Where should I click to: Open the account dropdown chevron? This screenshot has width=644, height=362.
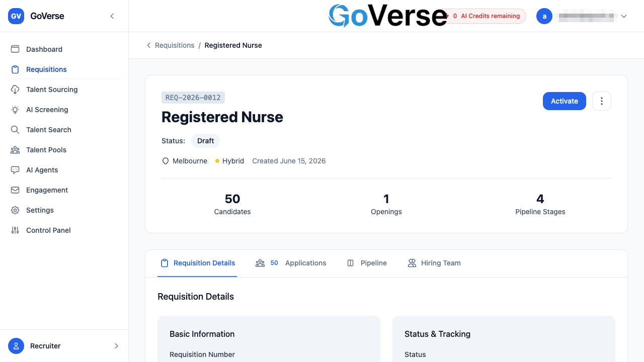pyautogui.click(x=624, y=16)
